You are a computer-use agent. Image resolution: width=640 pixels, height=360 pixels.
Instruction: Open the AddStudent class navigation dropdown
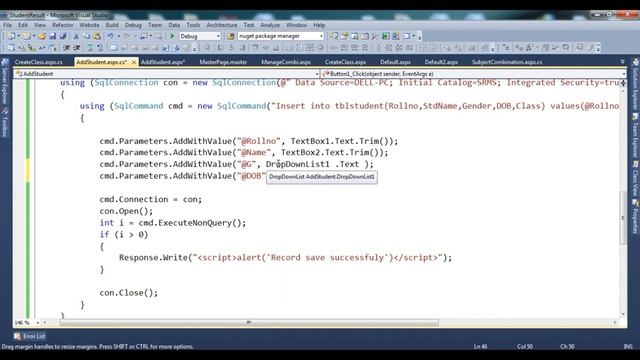[x=167, y=74]
